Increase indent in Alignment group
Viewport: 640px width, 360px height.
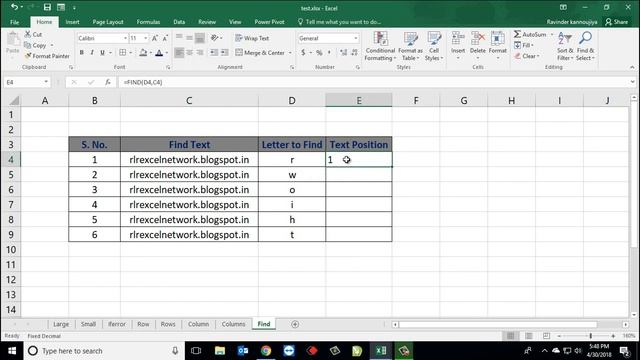[224, 53]
